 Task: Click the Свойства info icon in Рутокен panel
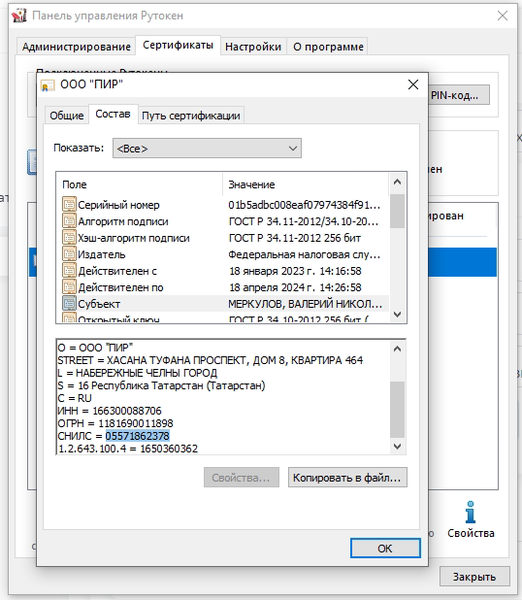click(x=470, y=512)
